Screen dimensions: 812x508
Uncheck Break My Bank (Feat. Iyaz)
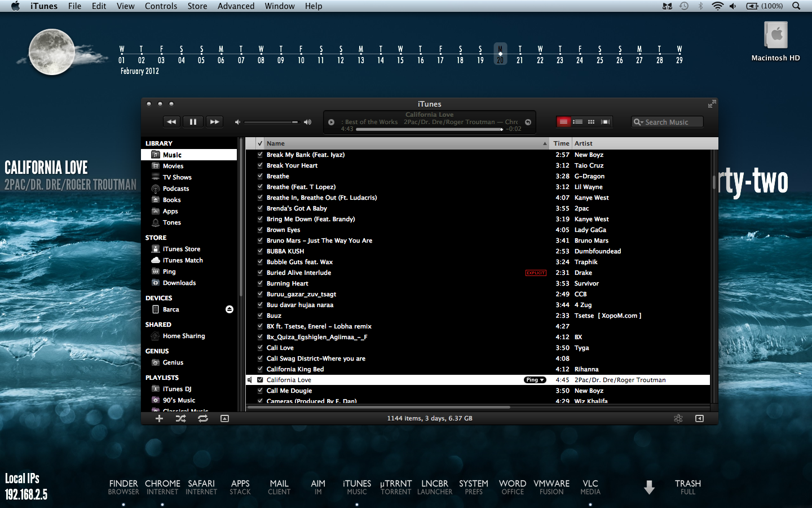tap(260, 154)
